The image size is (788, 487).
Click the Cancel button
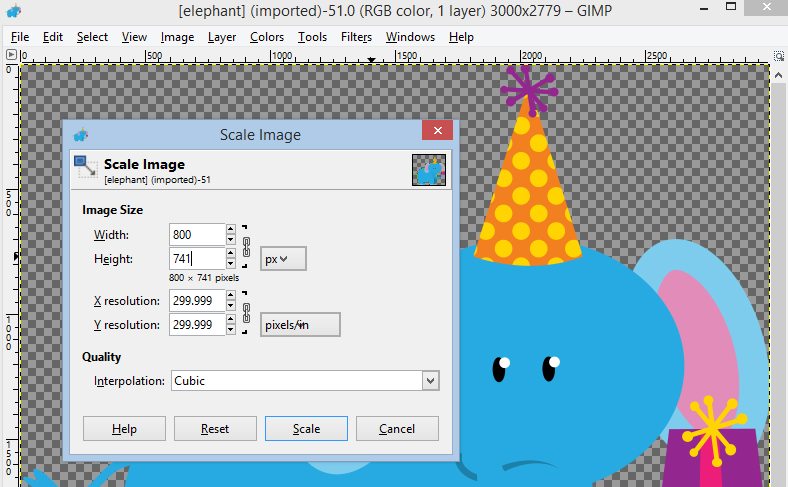pyautogui.click(x=397, y=429)
